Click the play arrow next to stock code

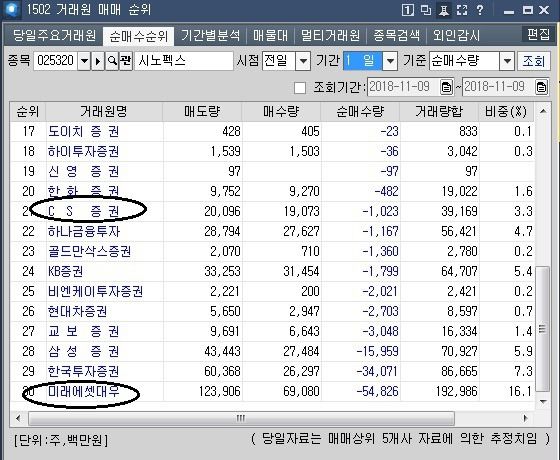coord(98,61)
